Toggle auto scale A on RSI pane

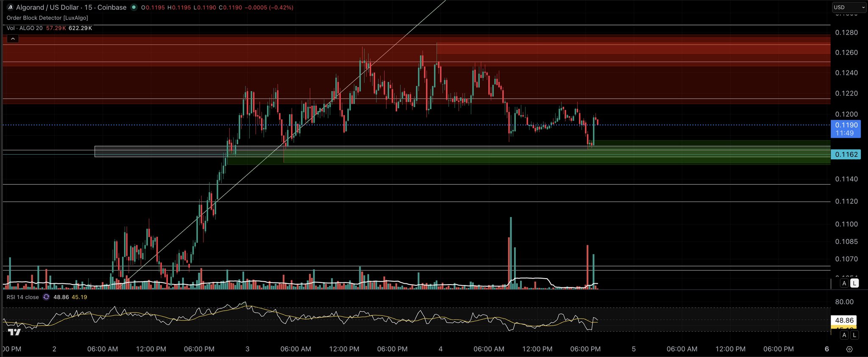pyautogui.click(x=844, y=335)
